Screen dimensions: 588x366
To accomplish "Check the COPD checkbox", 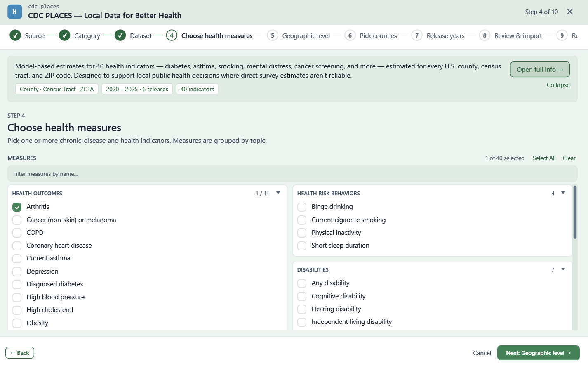I will click(17, 233).
